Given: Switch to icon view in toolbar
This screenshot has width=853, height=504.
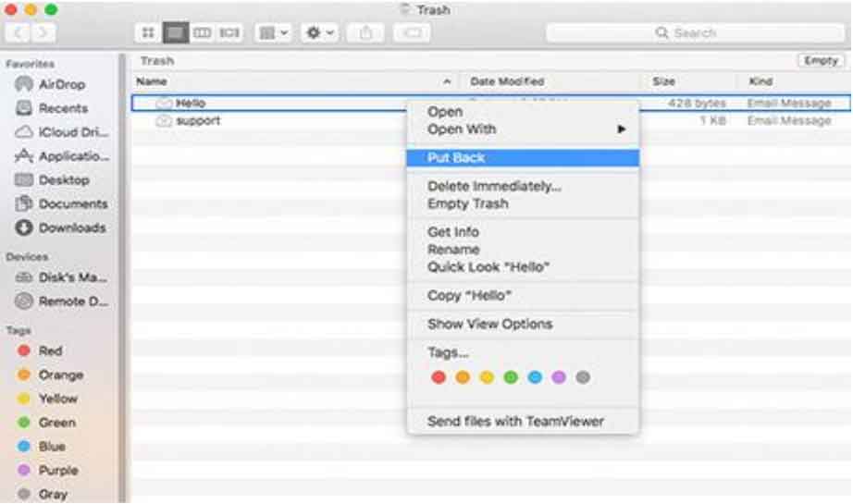Looking at the screenshot, I should point(147,32).
